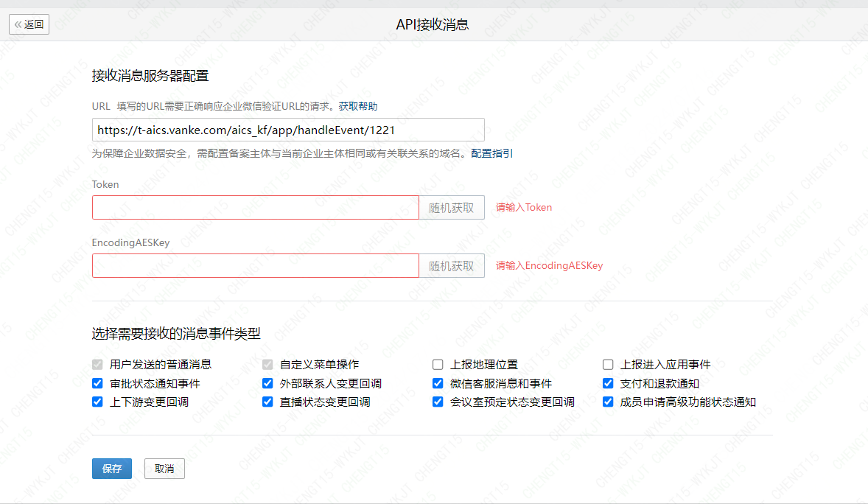Screen dimensions: 868x504
Task: Uncheck 直播状态变更回调 checkbox
Action: click(x=267, y=402)
